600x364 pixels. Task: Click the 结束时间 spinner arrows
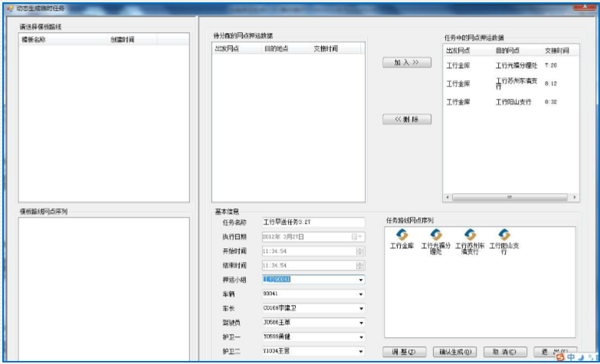(x=360, y=265)
